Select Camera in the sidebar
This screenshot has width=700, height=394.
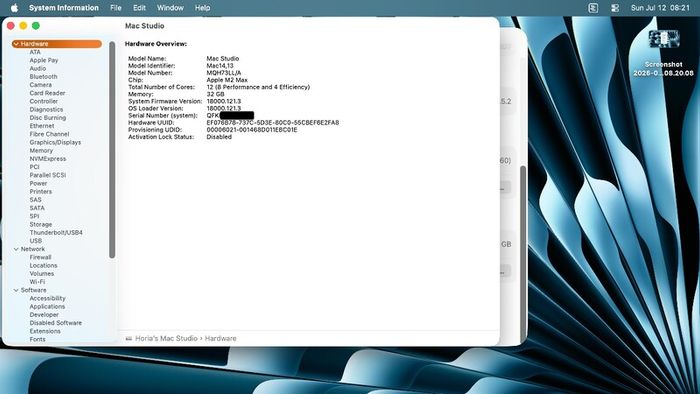[41, 85]
